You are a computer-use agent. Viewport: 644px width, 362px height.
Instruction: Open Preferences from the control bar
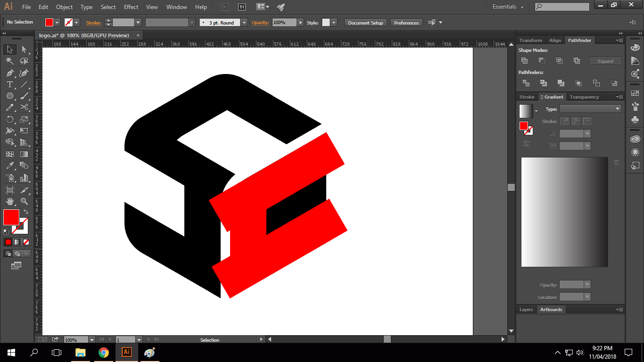click(406, 23)
